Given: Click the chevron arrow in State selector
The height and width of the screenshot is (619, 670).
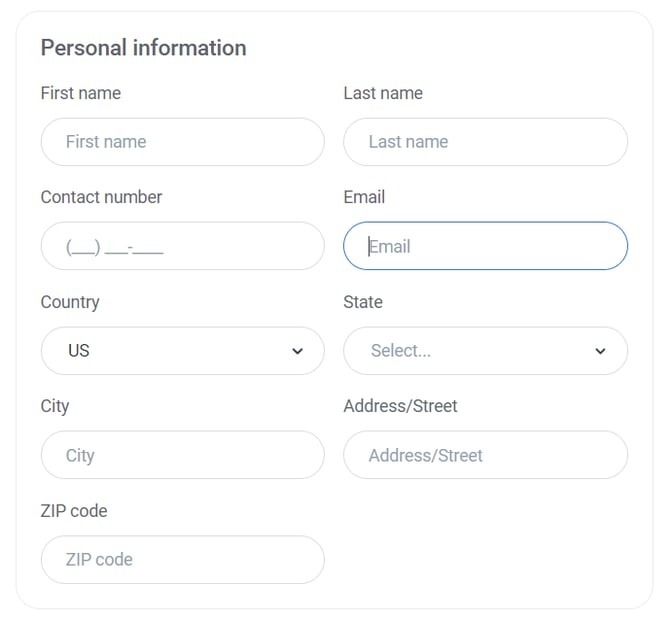Looking at the screenshot, I should pos(600,351).
